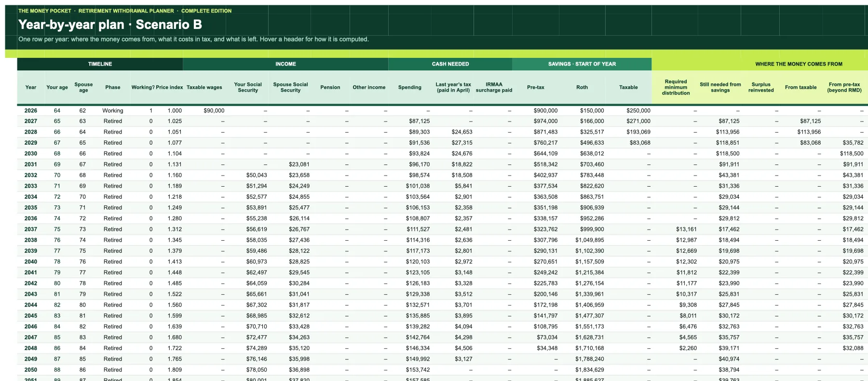
Task: Click the "Working" phase cell
Action: click(113, 110)
